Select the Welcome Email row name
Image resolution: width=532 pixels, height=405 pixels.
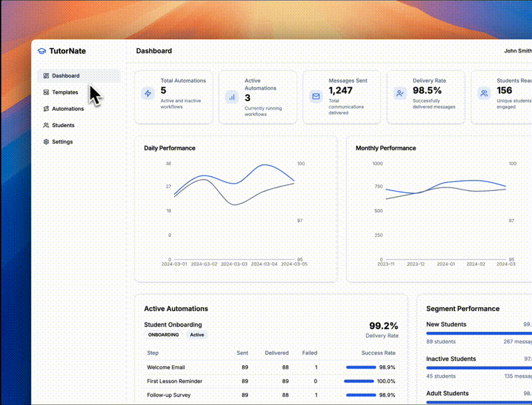166,367
